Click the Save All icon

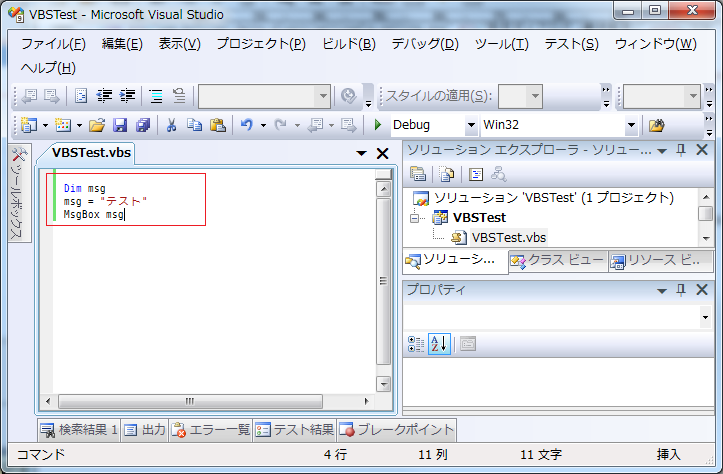click(x=143, y=124)
